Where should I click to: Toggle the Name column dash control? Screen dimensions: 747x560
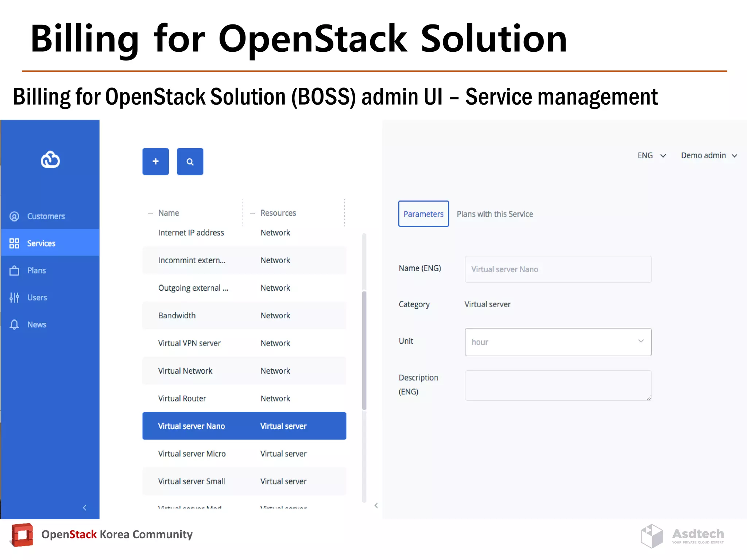(150, 213)
